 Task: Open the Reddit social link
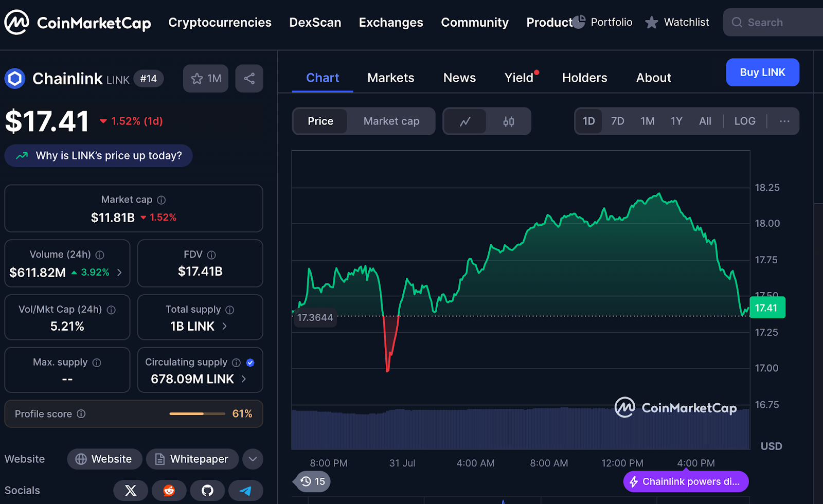(x=169, y=491)
